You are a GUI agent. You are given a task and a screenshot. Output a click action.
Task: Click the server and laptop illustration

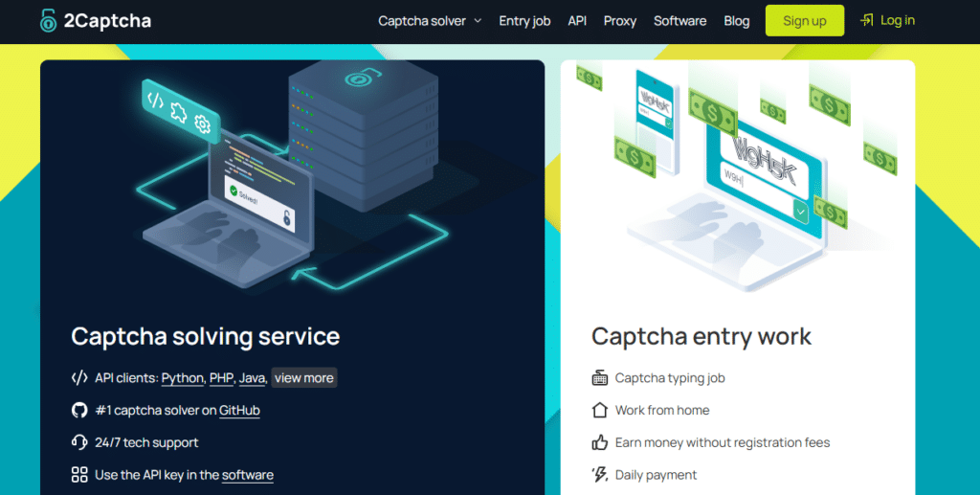pyautogui.click(x=292, y=175)
